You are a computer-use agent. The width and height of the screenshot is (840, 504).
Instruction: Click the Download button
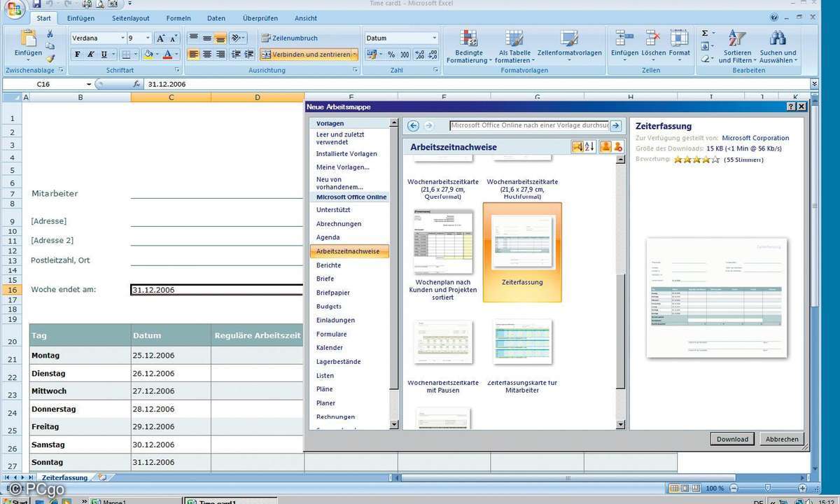[x=733, y=439]
